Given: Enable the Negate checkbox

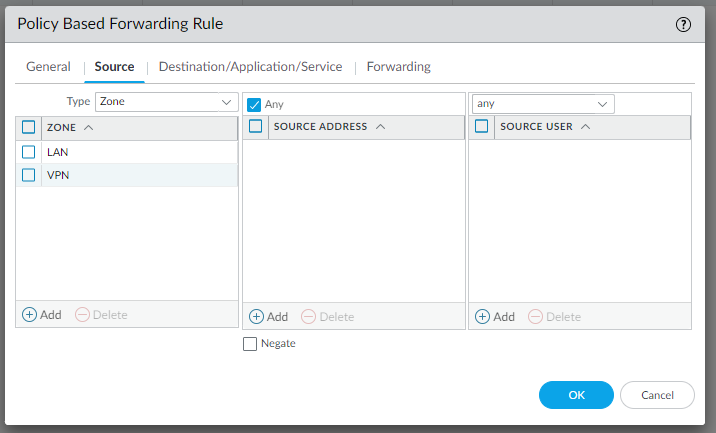Looking at the screenshot, I should pos(251,344).
